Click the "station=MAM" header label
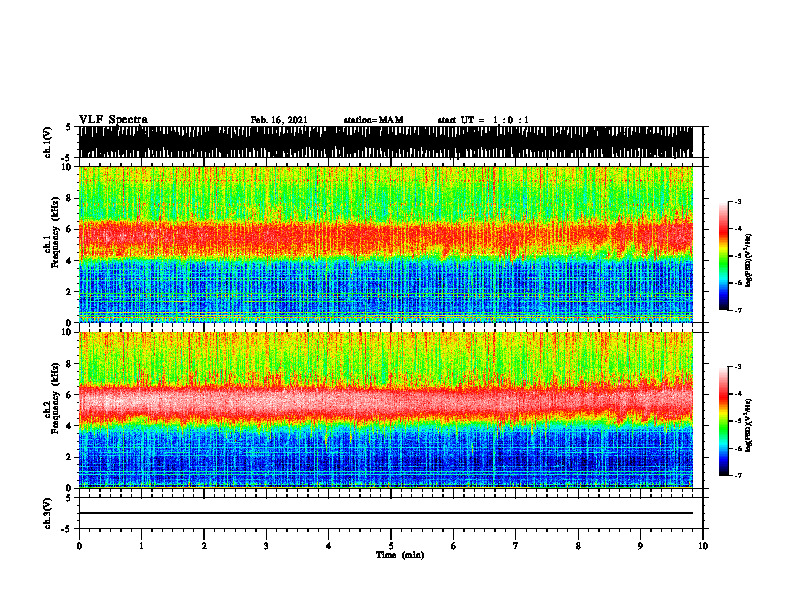The image size is (792, 612). coord(374,120)
